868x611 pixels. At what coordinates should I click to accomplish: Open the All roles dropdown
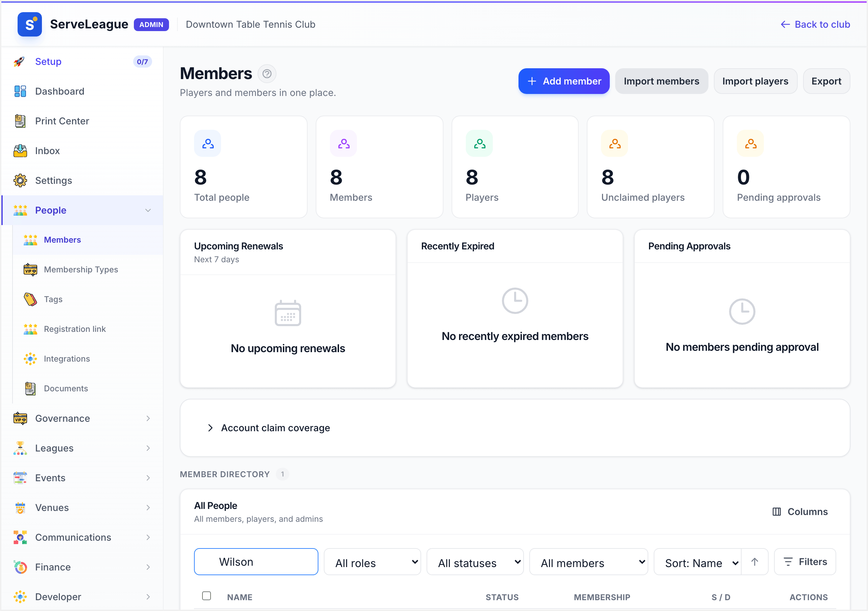pos(372,562)
